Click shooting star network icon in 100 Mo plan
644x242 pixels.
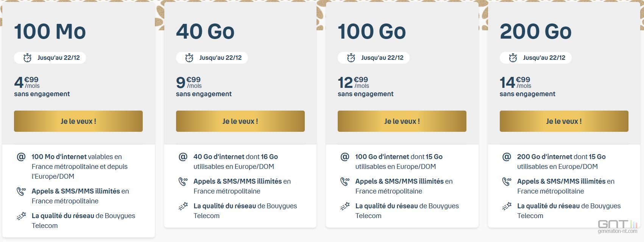pyautogui.click(x=21, y=216)
